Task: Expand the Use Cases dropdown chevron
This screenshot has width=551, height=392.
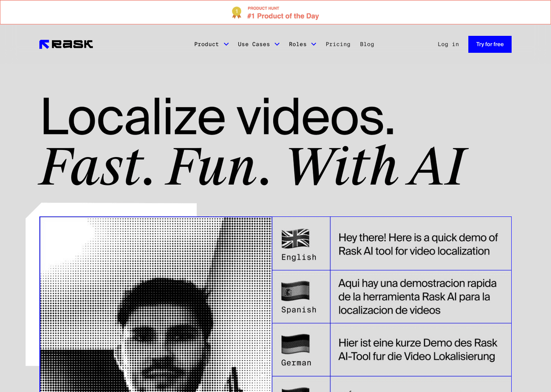Action: click(277, 44)
